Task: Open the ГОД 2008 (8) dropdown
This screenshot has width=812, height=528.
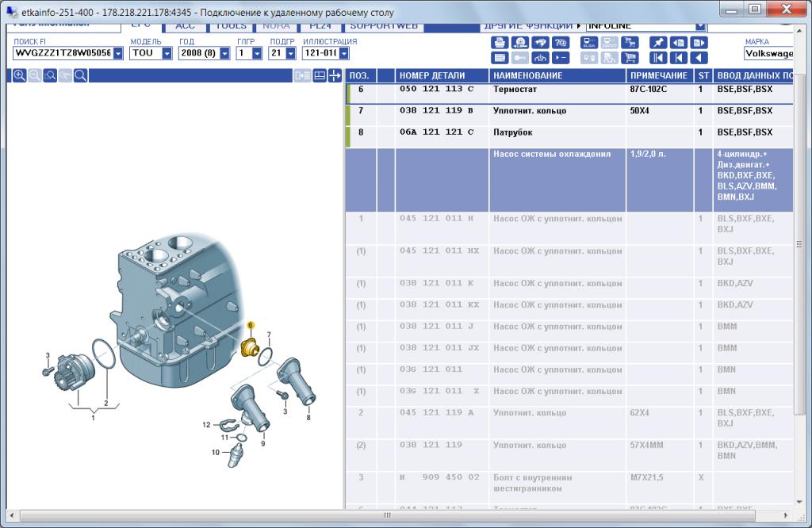Action: [x=224, y=53]
